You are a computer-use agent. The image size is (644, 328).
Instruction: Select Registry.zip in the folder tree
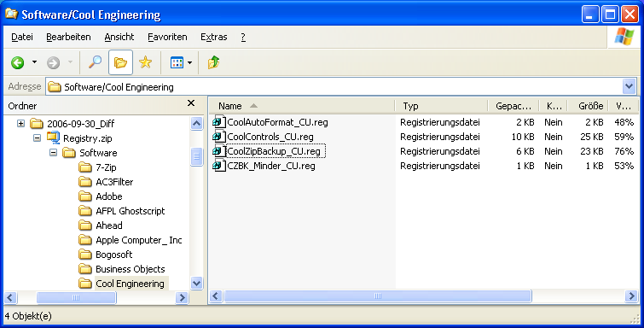[x=88, y=138]
